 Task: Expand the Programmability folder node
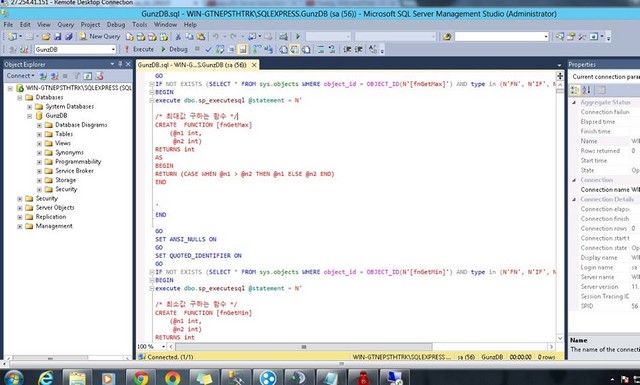pos(39,162)
